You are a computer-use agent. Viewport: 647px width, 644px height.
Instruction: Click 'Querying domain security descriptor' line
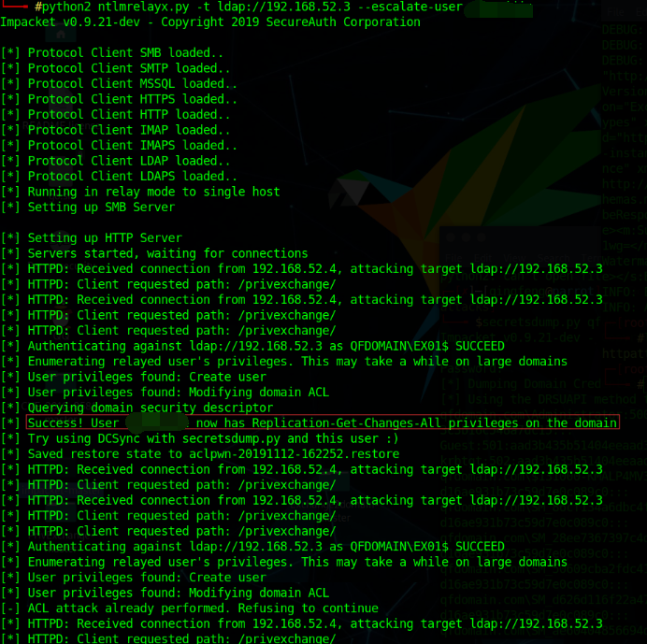(x=137, y=408)
